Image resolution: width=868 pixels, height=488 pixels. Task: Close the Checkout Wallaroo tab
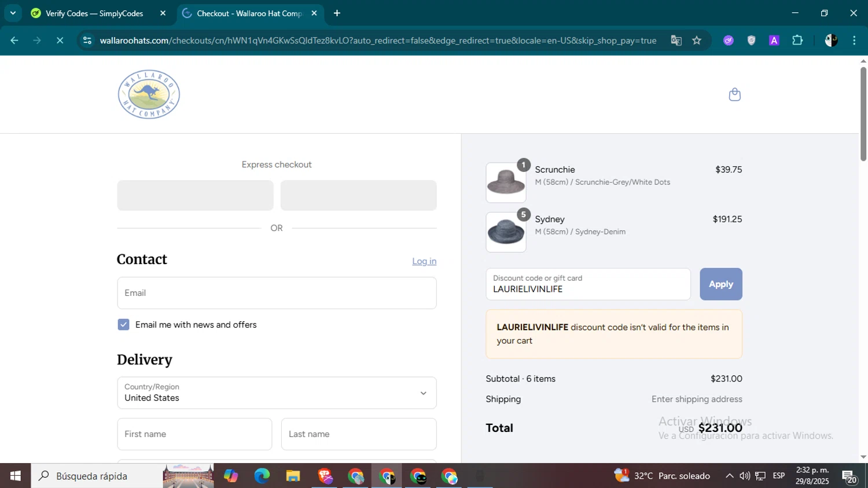click(x=314, y=13)
